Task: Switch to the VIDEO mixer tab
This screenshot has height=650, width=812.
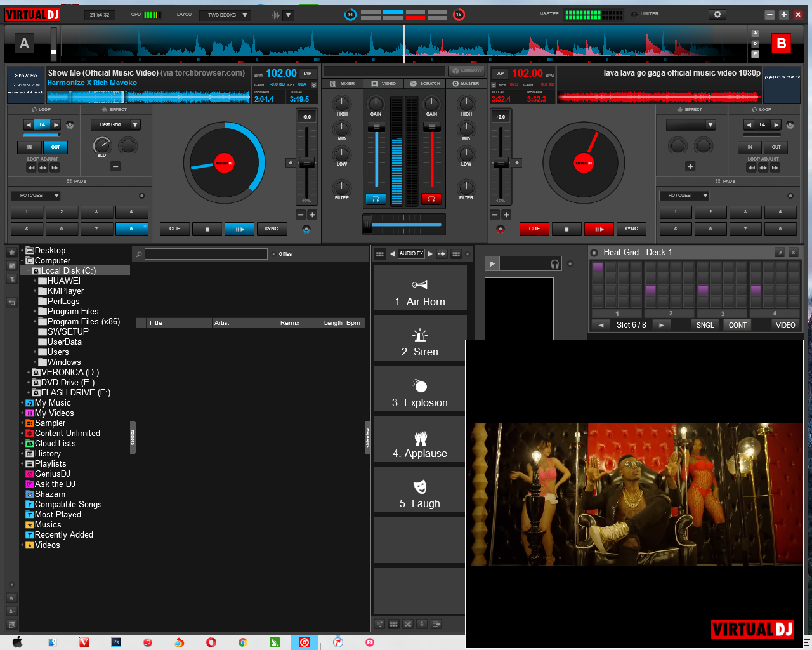Action: pos(383,83)
